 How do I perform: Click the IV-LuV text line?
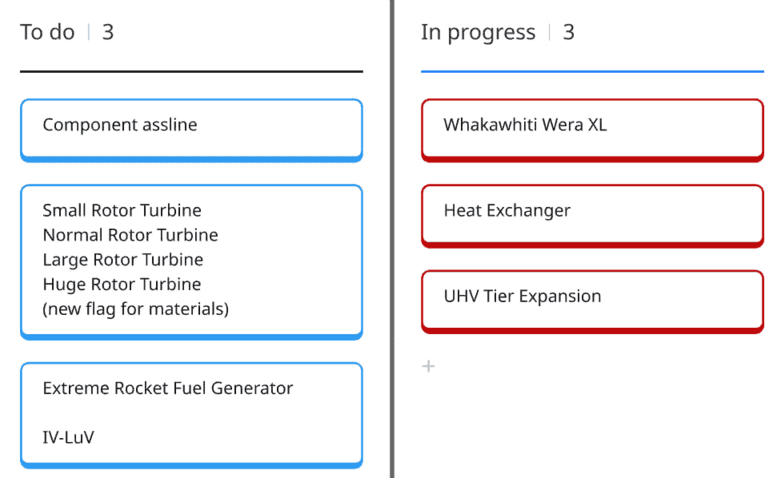(x=68, y=437)
